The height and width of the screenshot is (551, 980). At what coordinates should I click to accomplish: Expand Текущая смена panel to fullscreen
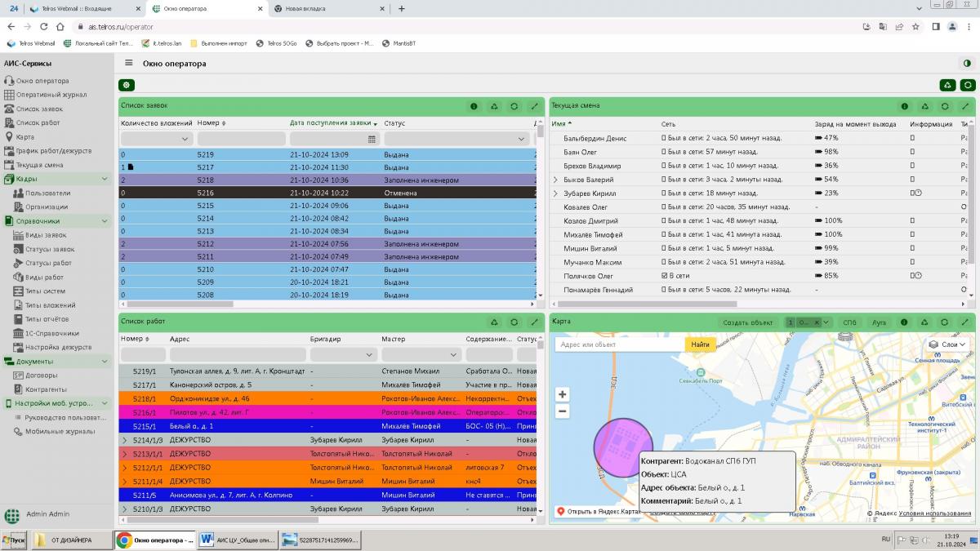pos(964,106)
